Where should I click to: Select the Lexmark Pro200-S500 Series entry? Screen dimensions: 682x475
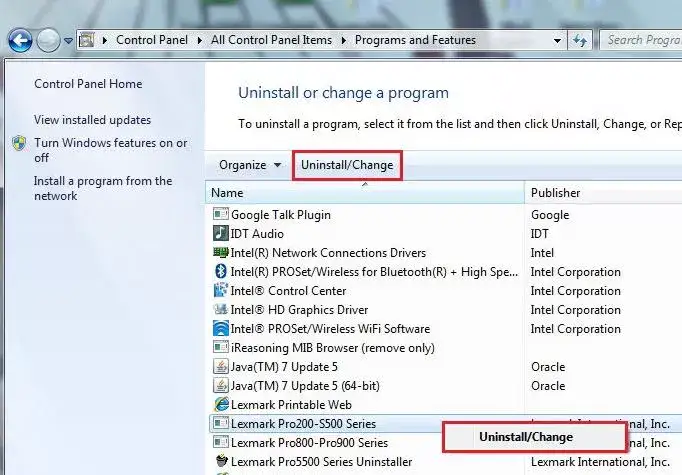(x=303, y=424)
